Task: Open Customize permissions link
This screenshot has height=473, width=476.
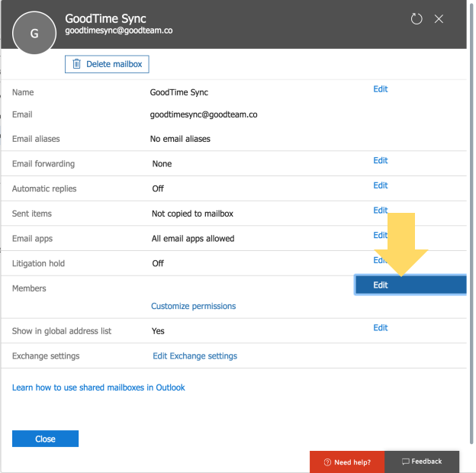Action: tap(193, 306)
